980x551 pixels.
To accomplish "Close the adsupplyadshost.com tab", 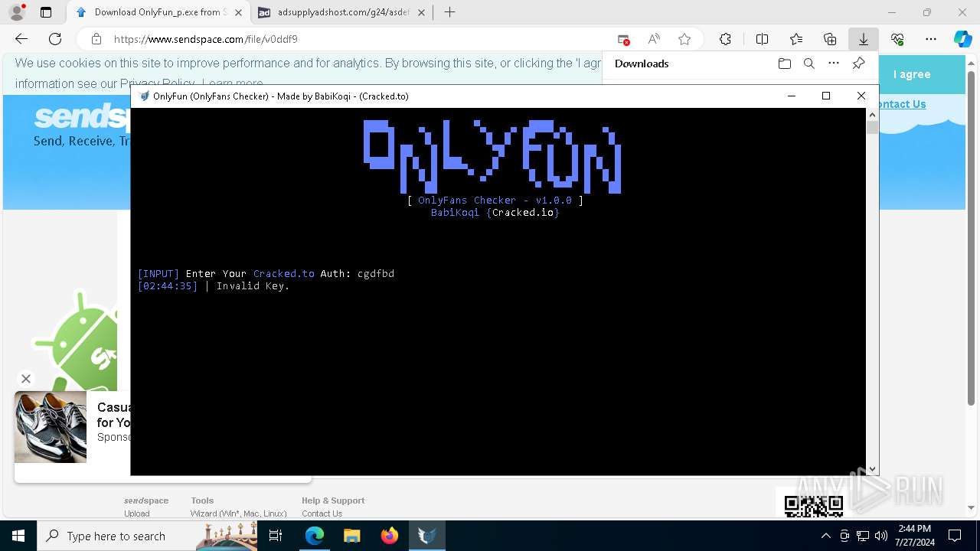I will click(421, 12).
